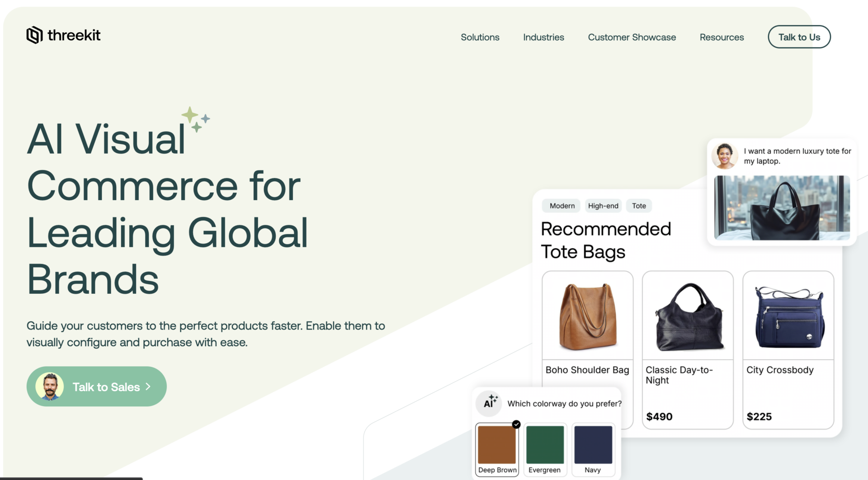Click the Recommended Tote Bags heading
This screenshot has width=868, height=480.
pyautogui.click(x=606, y=240)
